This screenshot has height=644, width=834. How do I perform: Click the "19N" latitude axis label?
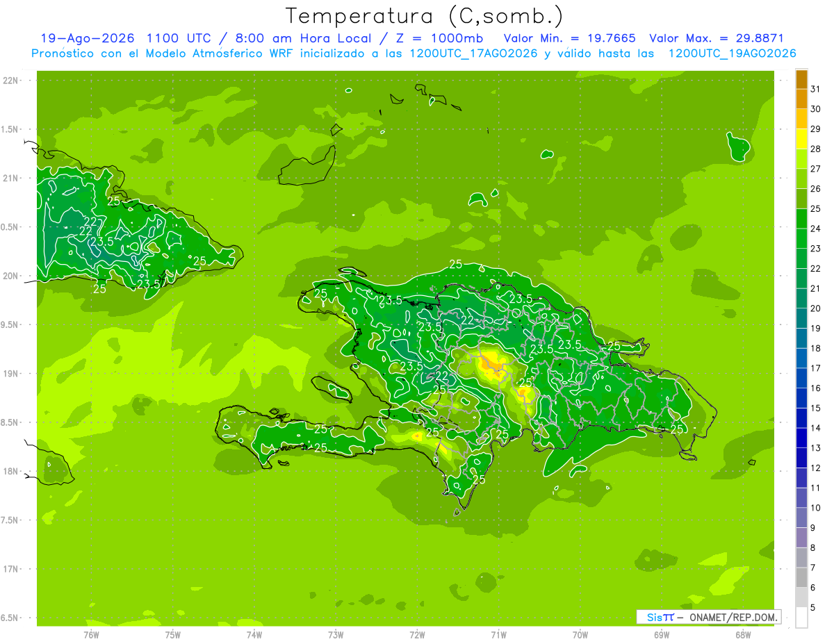[10, 374]
